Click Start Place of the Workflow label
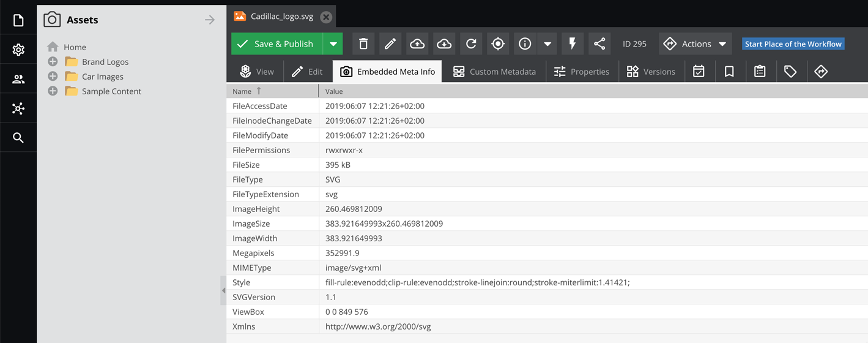Screen dimensions: 868x343 (793, 44)
